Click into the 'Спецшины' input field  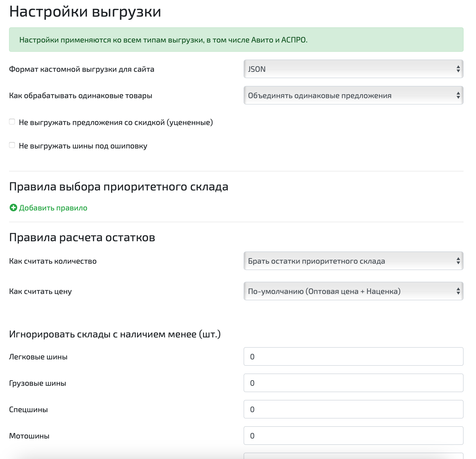click(x=353, y=409)
